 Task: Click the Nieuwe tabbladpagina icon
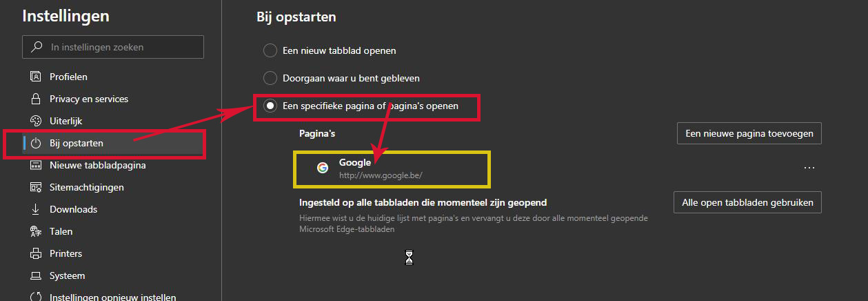36,165
